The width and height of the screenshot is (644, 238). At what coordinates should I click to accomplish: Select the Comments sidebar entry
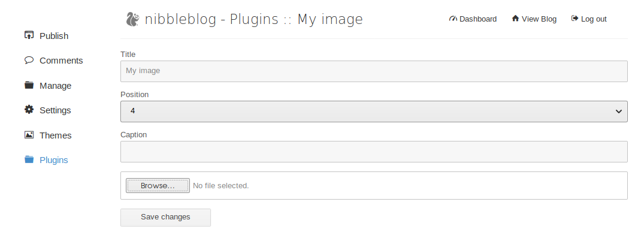[x=61, y=61]
